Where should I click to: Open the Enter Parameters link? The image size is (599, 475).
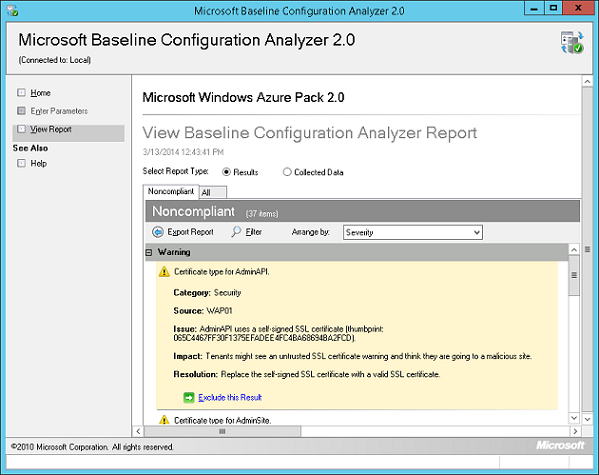[59, 111]
